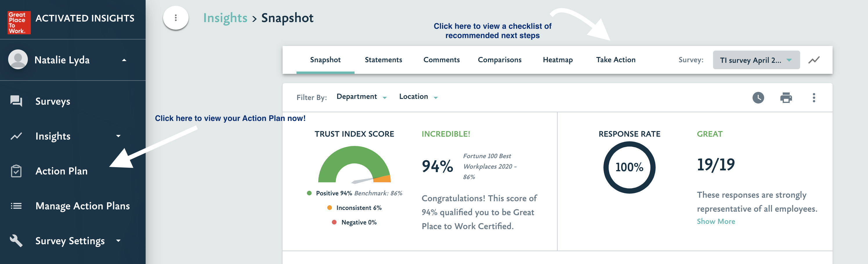Open the Location filter dropdown
The height and width of the screenshot is (264, 868).
pyautogui.click(x=418, y=97)
